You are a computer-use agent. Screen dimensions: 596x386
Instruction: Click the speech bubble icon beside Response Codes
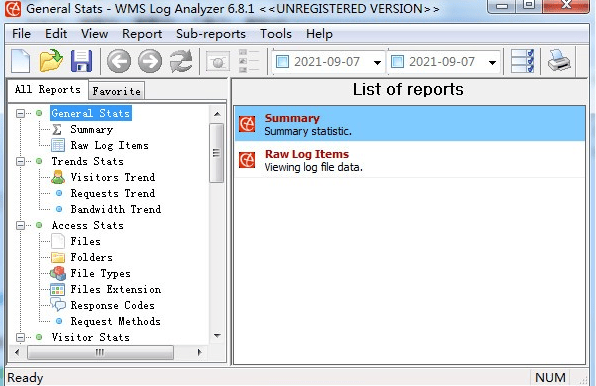(58, 305)
